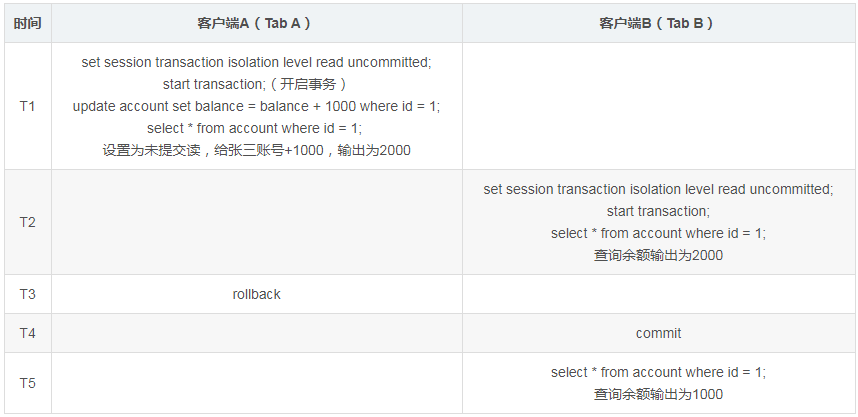Click the select statement in row T1
This screenshot has width=858, height=417.
pos(256,128)
